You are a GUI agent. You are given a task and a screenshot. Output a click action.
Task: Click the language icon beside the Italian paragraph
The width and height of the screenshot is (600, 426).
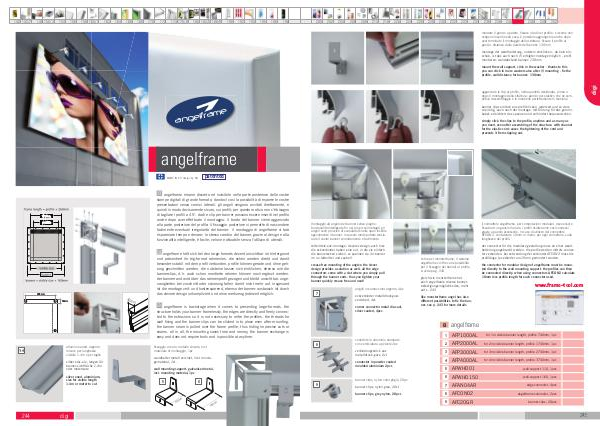pyautogui.click(x=159, y=194)
